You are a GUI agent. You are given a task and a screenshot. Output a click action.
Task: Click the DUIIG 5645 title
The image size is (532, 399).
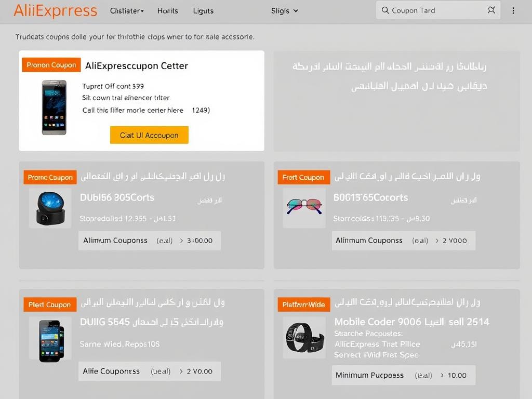coord(105,322)
